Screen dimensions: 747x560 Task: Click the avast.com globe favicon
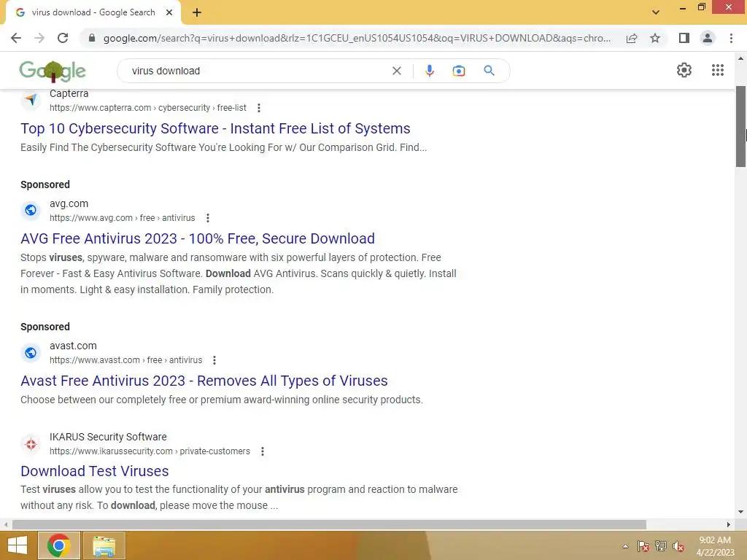pos(31,352)
